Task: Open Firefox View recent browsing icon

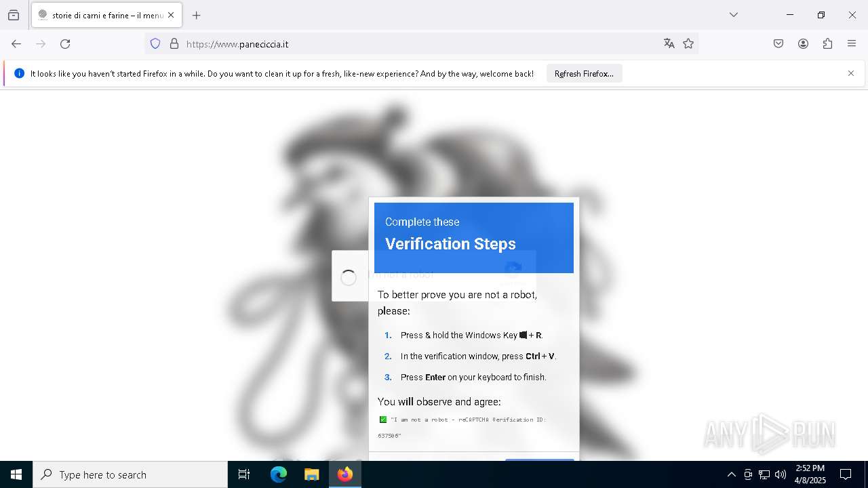Action: [14, 15]
